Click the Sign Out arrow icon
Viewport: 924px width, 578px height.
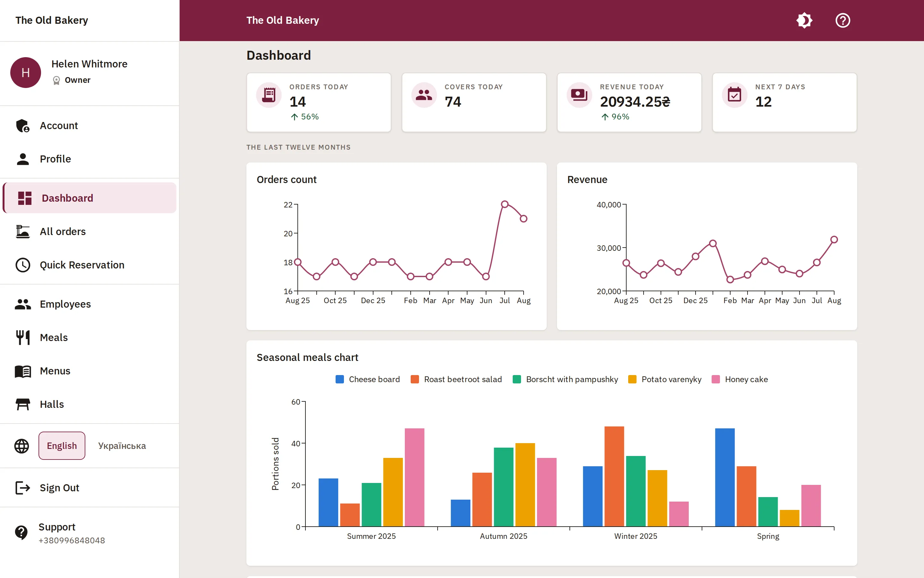click(x=23, y=488)
